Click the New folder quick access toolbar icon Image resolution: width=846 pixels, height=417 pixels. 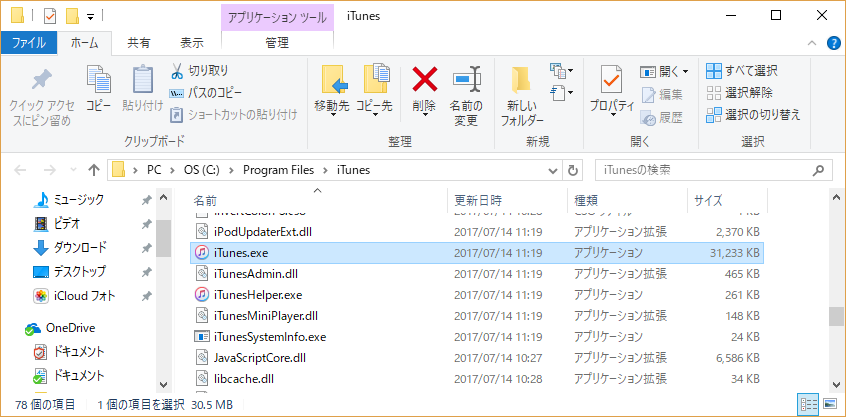point(72,16)
